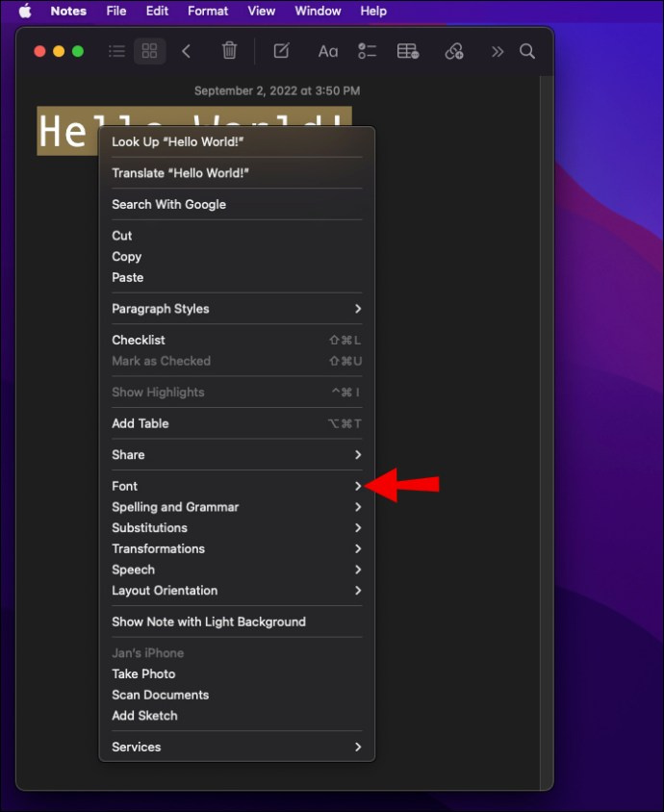
Task: Open the Edit menu
Action: [x=157, y=11]
